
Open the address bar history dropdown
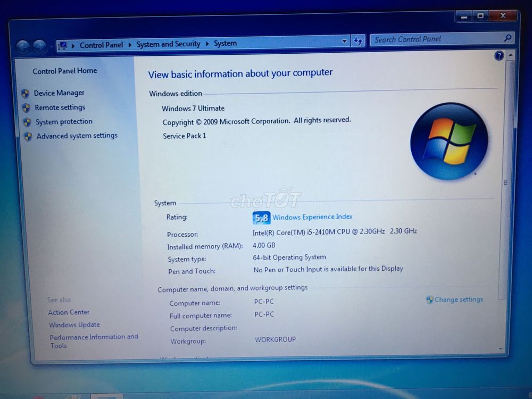click(344, 41)
